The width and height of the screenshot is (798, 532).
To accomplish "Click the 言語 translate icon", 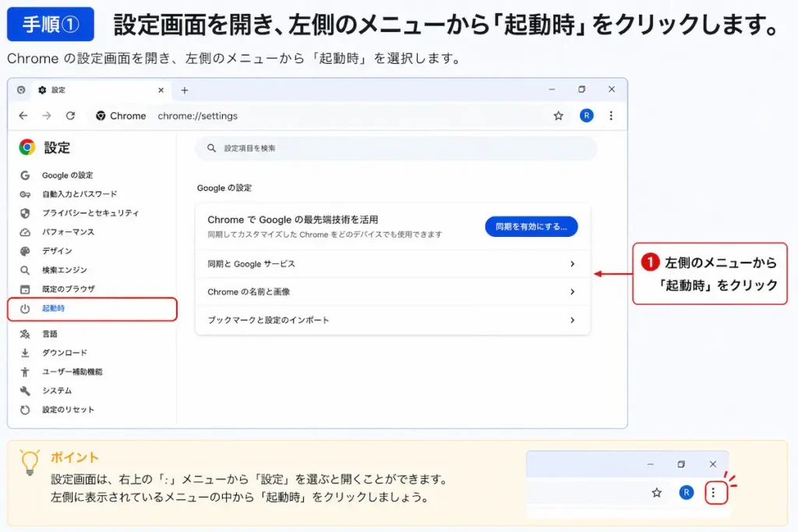I will (25, 334).
